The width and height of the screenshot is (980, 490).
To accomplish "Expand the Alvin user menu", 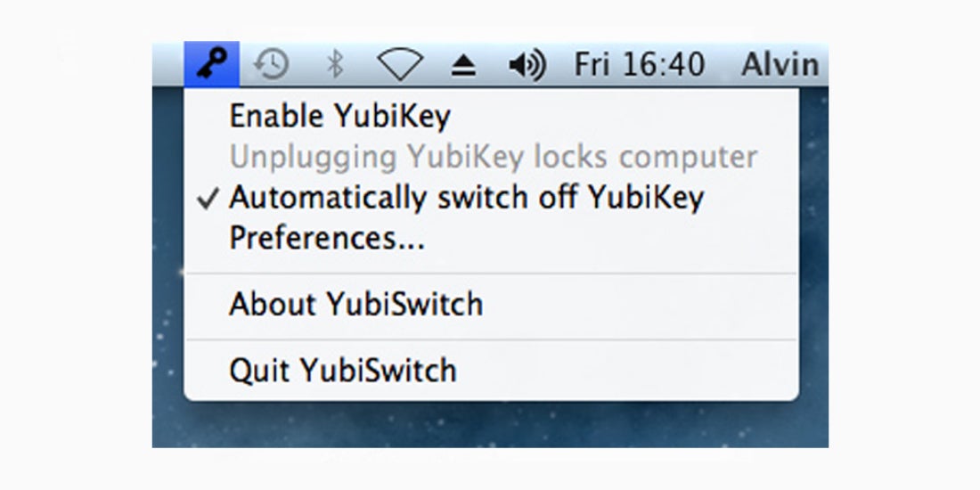I will coord(780,64).
